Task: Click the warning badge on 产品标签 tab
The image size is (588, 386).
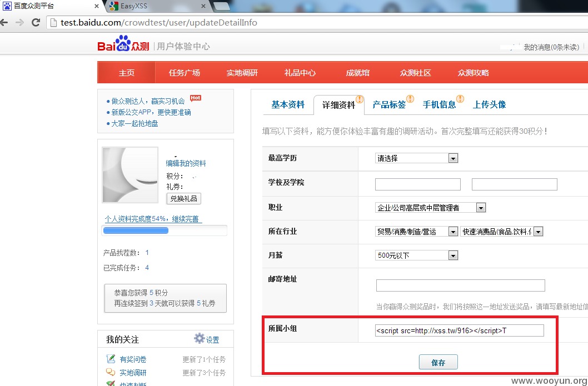Action: 410,99
